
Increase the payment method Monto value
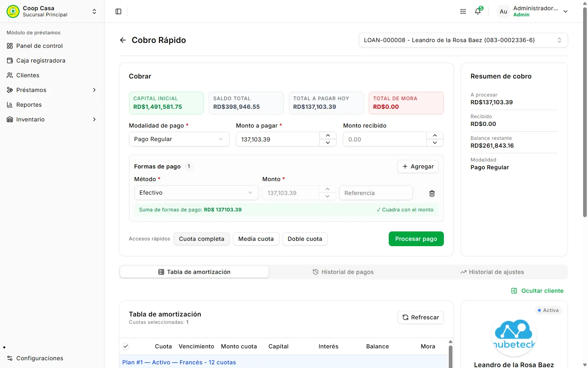coord(327,189)
